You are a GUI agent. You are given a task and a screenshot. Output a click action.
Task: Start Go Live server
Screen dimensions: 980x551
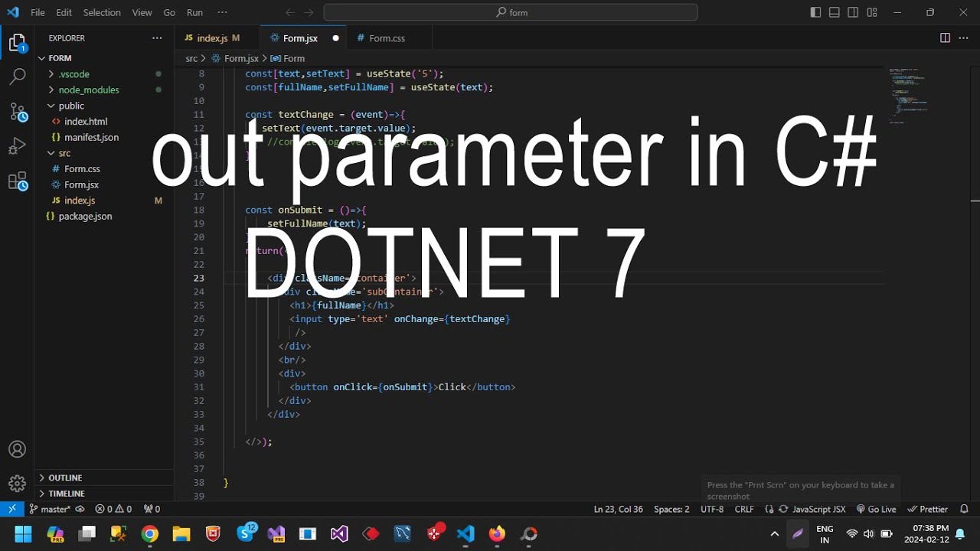point(876,509)
